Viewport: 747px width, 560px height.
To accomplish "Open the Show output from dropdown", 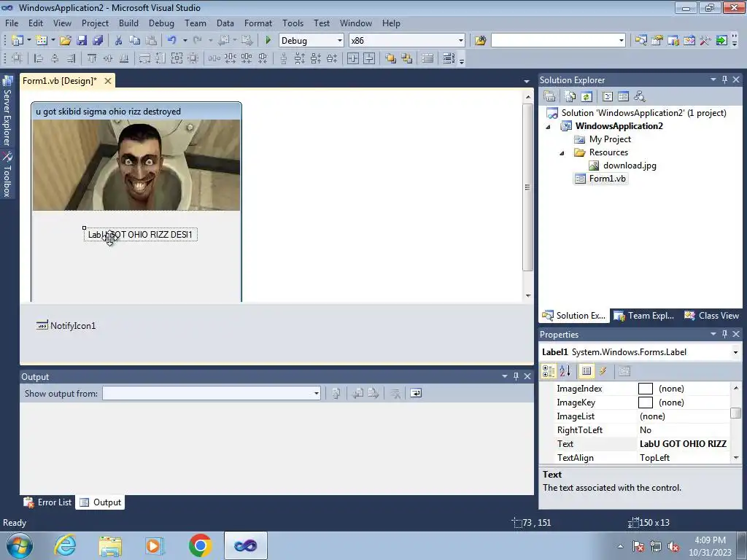I will [317, 393].
